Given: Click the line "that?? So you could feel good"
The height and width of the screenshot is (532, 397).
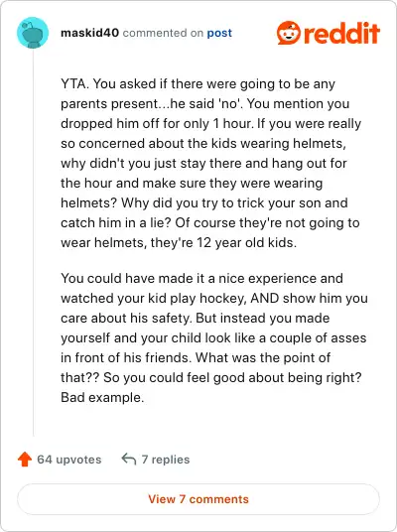Looking at the screenshot, I should point(211,377).
